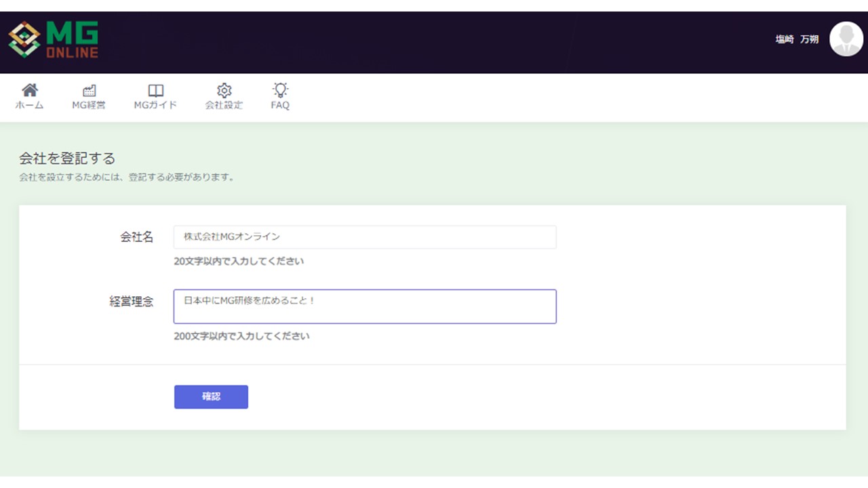868x488 pixels.
Task: Click the 会社を登記する page heading
Action: pos(67,159)
